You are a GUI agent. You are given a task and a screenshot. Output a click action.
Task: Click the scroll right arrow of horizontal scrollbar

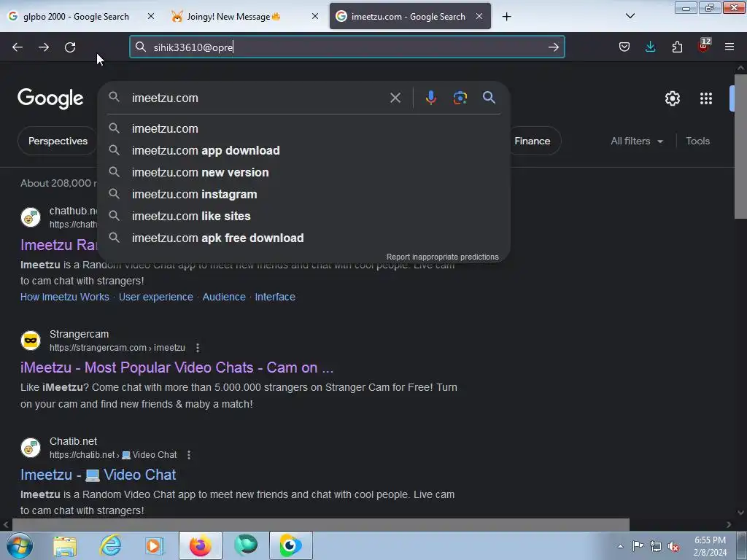729,525
